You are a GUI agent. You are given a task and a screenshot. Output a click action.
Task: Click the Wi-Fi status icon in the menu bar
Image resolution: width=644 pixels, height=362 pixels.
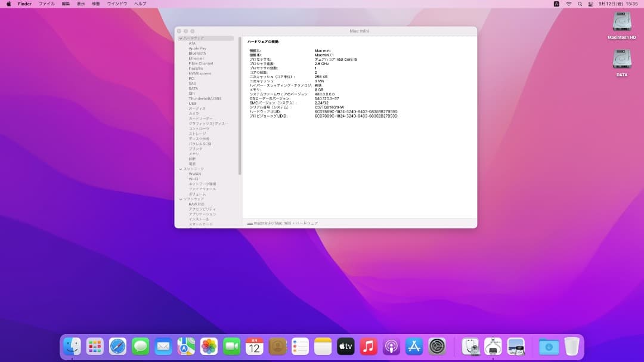(x=568, y=3)
